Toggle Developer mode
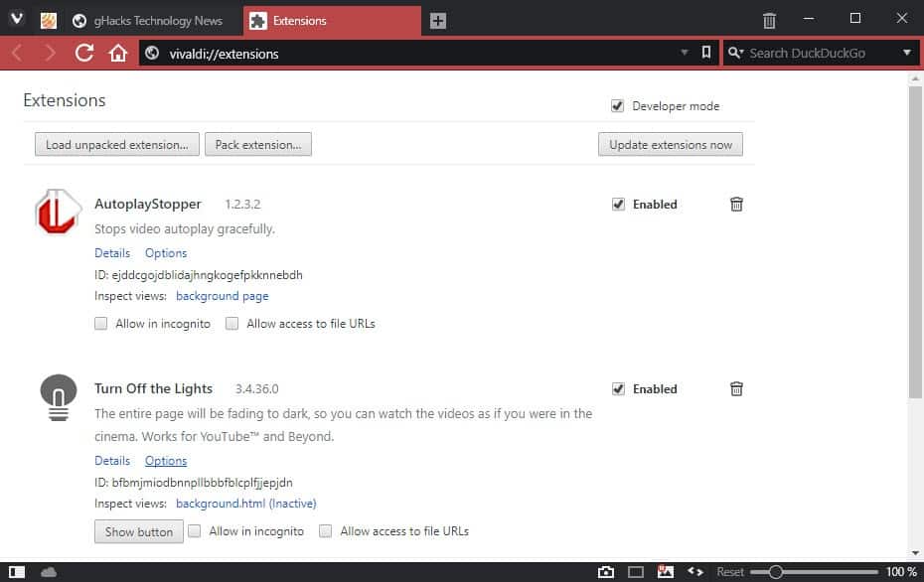Image resolution: width=924 pixels, height=582 pixels. tap(618, 105)
